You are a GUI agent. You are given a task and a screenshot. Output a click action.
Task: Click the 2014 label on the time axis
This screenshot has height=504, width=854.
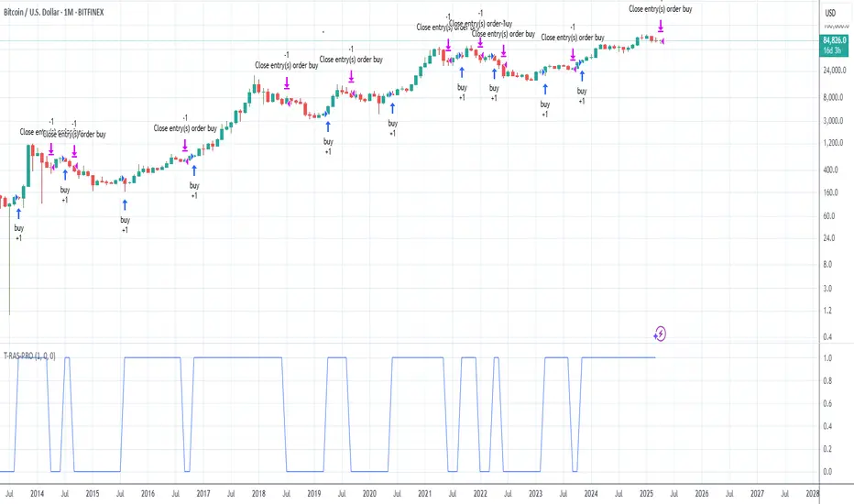[37, 494]
